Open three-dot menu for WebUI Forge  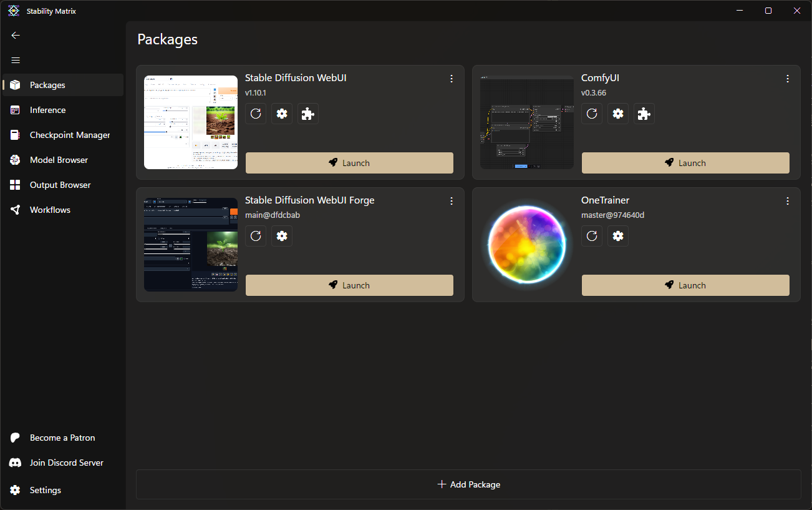pos(452,201)
